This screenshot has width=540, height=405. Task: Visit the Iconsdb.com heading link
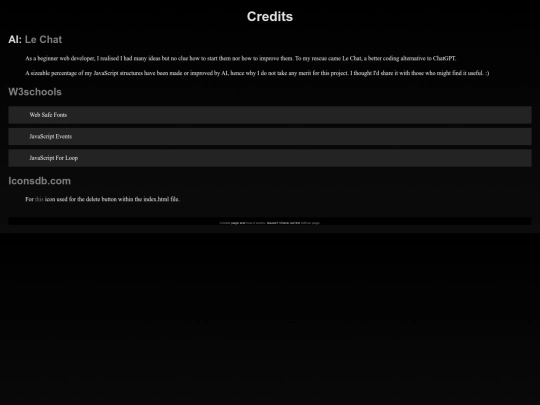[x=40, y=181]
